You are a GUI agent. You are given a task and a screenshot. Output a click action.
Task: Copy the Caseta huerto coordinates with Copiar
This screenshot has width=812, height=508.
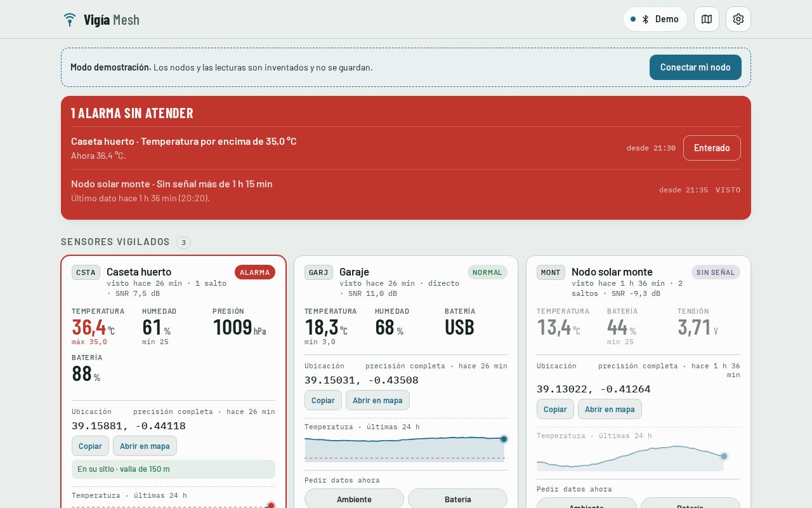pyautogui.click(x=90, y=446)
